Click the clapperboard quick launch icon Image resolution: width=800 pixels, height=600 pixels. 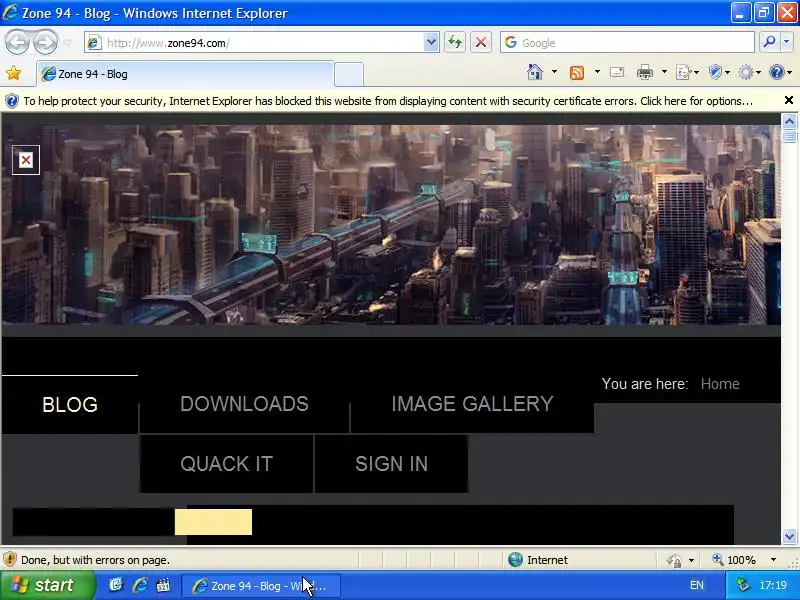163,585
